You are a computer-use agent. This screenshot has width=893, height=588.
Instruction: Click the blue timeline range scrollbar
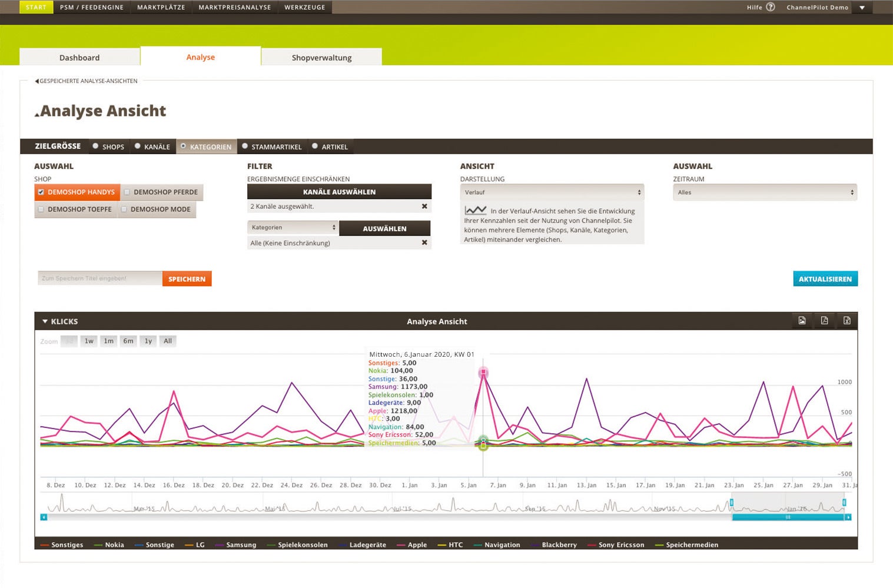coord(787,517)
